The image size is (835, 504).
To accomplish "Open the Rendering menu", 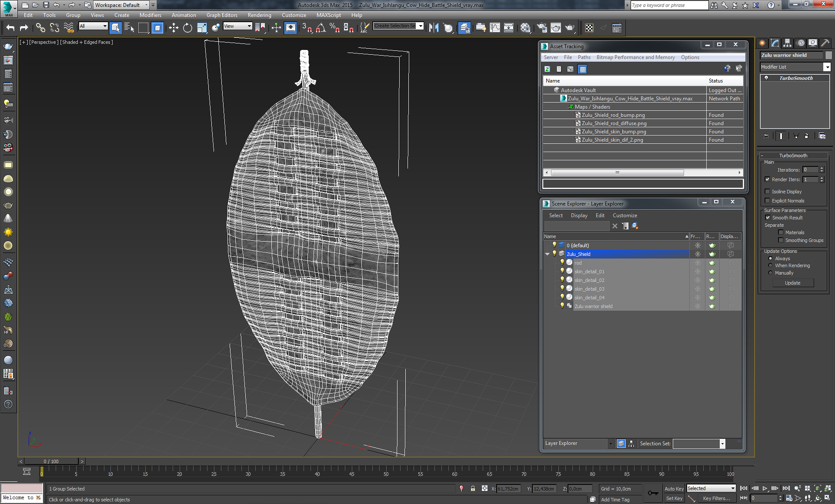I will coord(260,15).
